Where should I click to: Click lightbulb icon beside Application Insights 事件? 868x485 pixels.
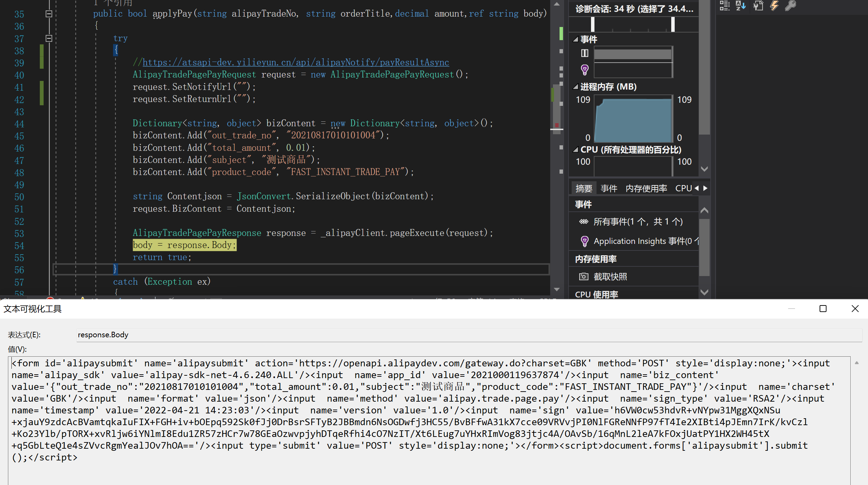coord(584,241)
